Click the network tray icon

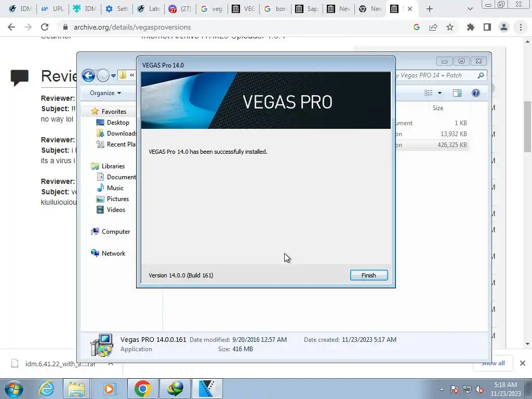click(x=467, y=390)
